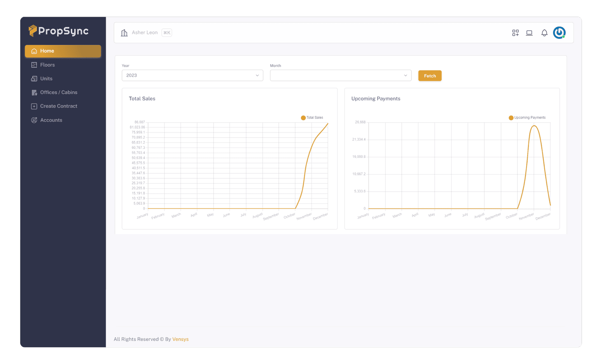The width and height of the screenshot is (602, 364).
Task: Open the apps grid icon in header
Action: pos(515,33)
